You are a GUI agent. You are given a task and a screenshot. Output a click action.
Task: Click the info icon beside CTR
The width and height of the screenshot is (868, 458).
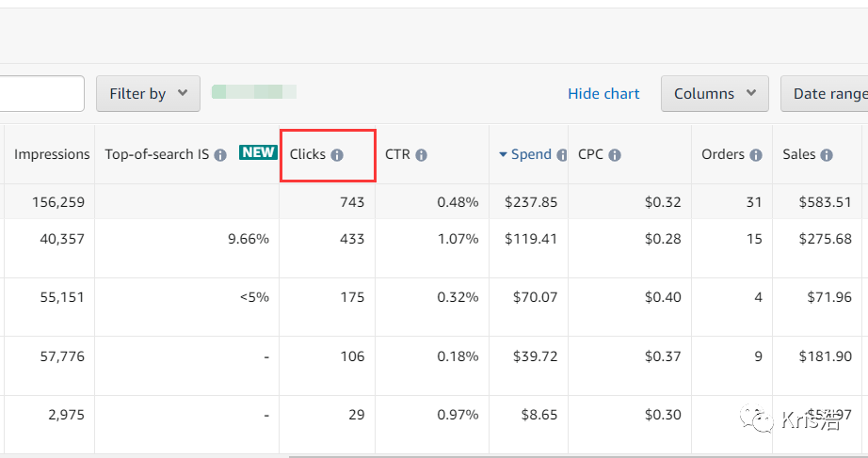pyautogui.click(x=421, y=155)
